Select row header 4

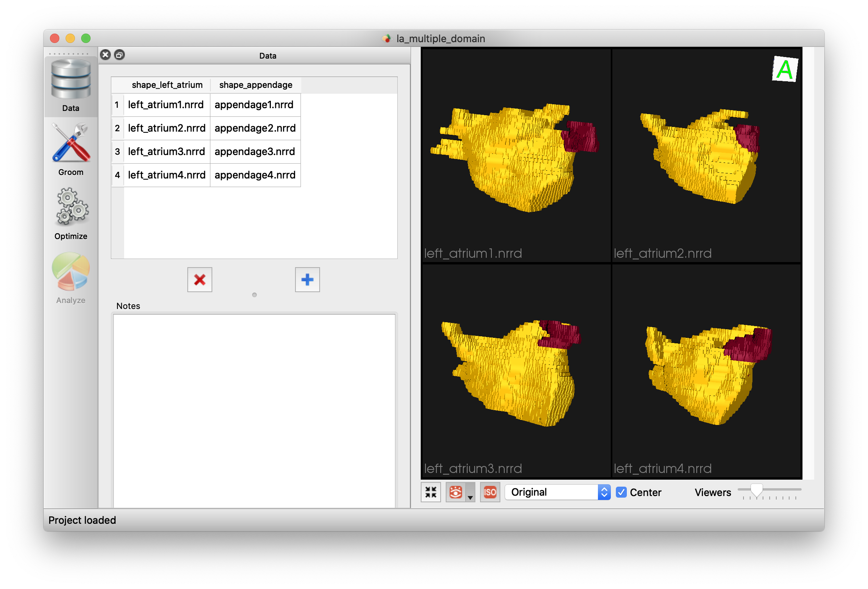click(117, 175)
